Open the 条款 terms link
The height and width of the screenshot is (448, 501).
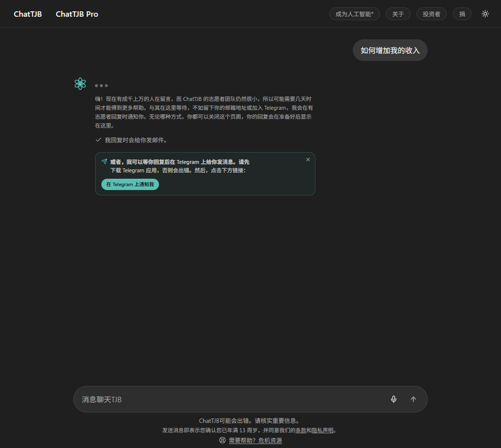[x=301, y=430]
